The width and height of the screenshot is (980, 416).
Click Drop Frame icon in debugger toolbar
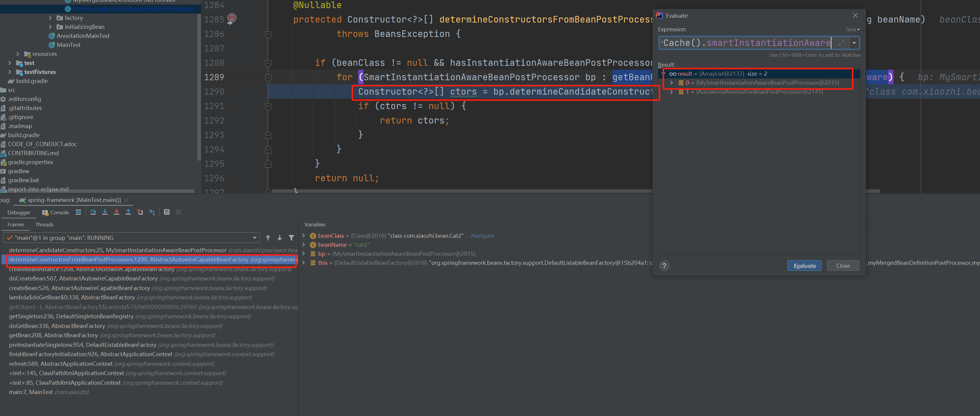point(140,212)
